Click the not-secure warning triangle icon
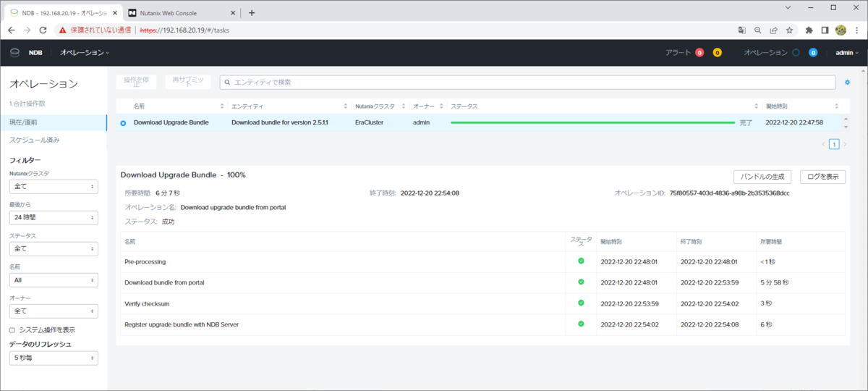Screen dimensions: 868x391 (x=63, y=30)
